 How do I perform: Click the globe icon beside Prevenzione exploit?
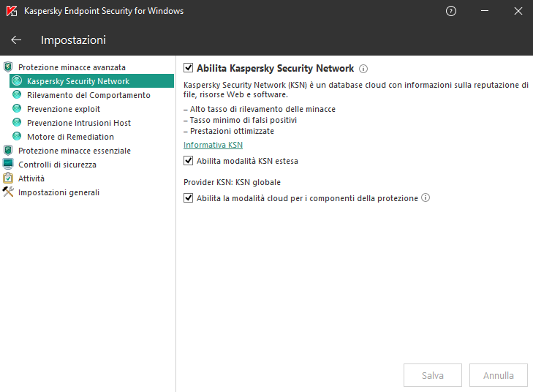(17, 108)
